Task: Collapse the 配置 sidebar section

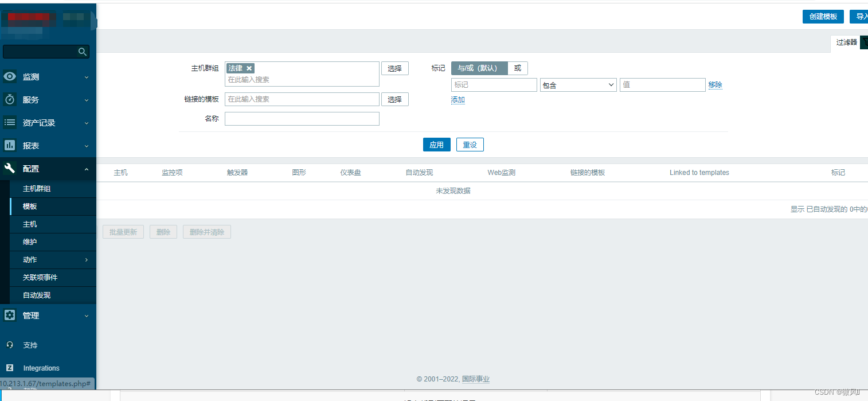Action: (x=86, y=169)
